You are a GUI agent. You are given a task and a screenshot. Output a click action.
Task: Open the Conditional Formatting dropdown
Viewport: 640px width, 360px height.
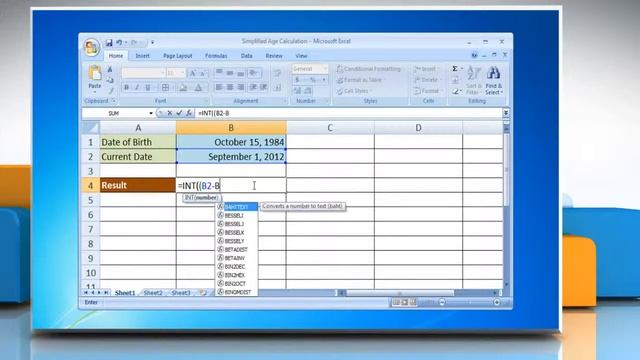click(369, 69)
